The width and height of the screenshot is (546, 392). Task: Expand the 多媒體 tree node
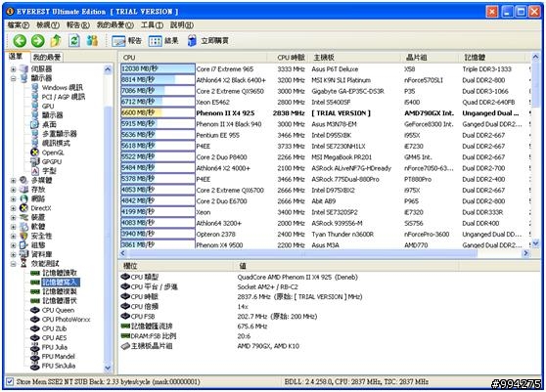[14, 180]
